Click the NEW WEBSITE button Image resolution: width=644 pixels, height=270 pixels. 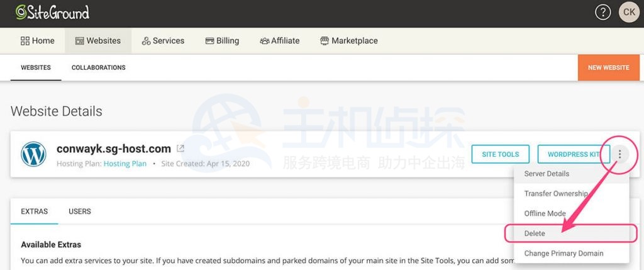point(608,67)
